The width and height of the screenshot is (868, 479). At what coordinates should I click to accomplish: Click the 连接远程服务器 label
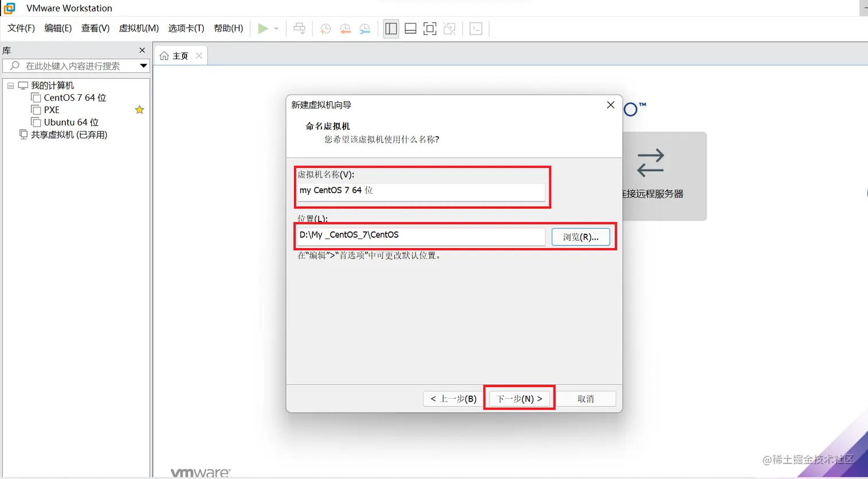(653, 194)
